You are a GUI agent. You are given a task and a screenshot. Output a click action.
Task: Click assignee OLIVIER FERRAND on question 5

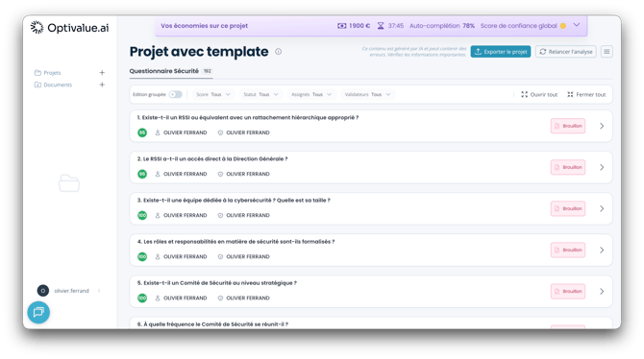185,299
